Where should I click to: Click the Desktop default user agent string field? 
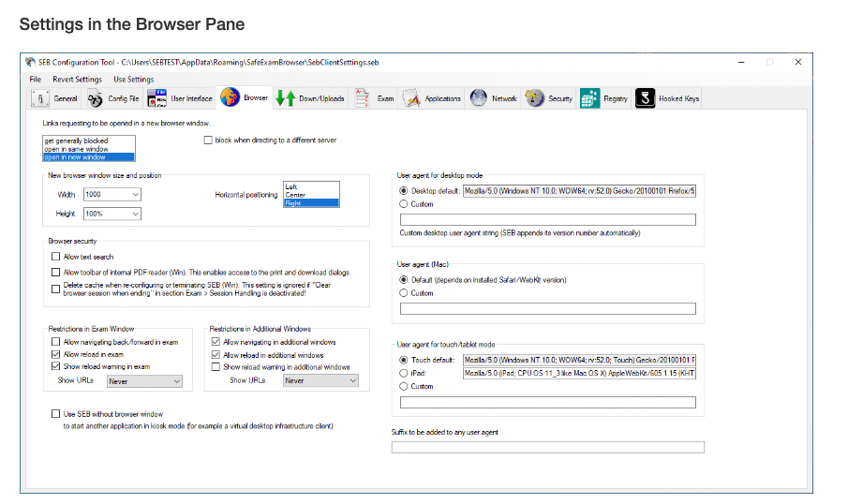click(579, 191)
